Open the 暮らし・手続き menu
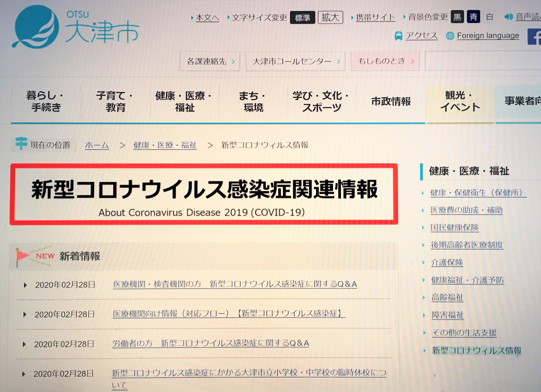Image resolution: width=541 pixels, height=392 pixels. click(46, 102)
